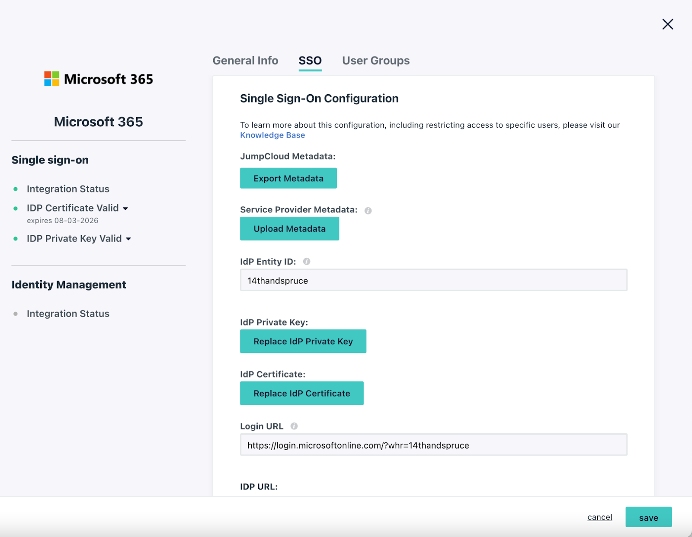The height and width of the screenshot is (537, 692).
Task: Click info icon beside Service Provider Metadata
Action: click(368, 210)
